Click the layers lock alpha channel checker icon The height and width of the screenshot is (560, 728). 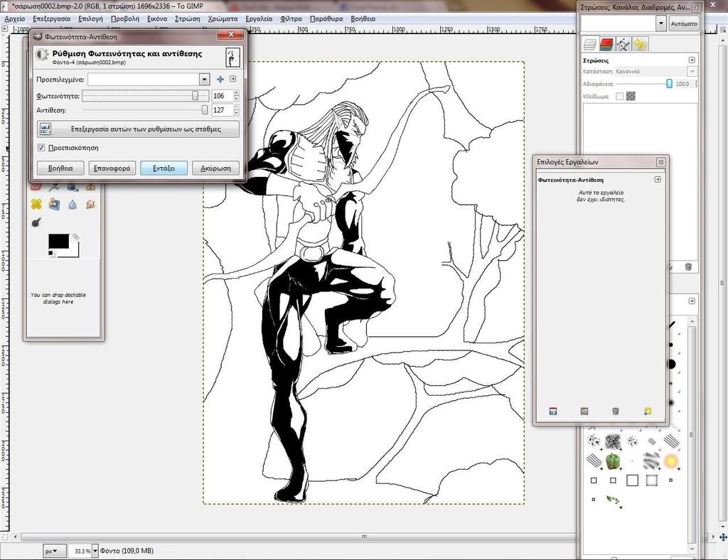631,96
